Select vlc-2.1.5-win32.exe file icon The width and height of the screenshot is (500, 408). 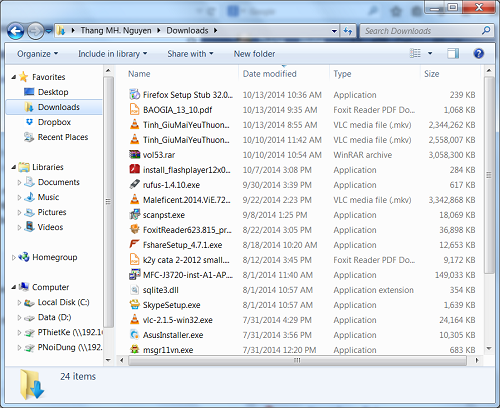click(x=134, y=320)
